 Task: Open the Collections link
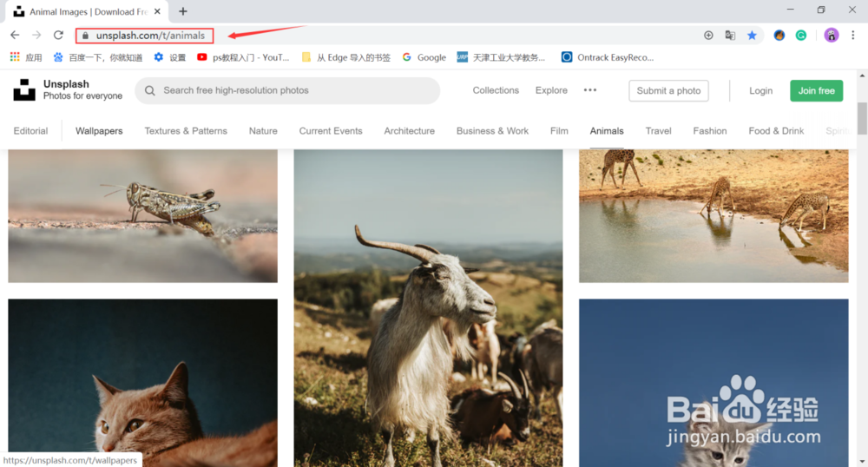pyautogui.click(x=496, y=90)
